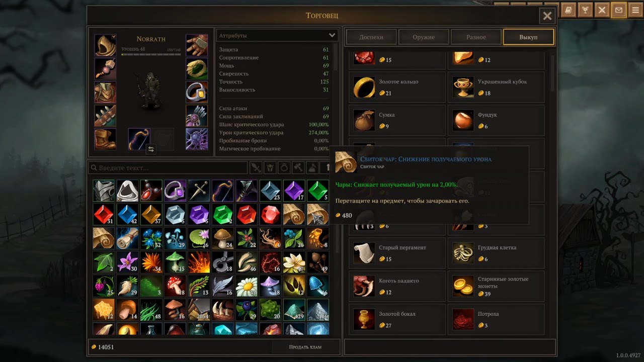Toggle the weapon filter sword icon
The width and height of the screenshot is (644, 362).
point(256,167)
